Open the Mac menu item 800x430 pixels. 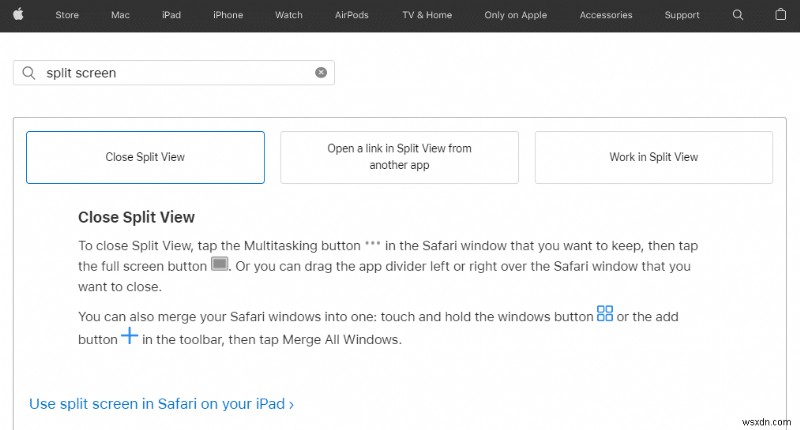click(120, 15)
